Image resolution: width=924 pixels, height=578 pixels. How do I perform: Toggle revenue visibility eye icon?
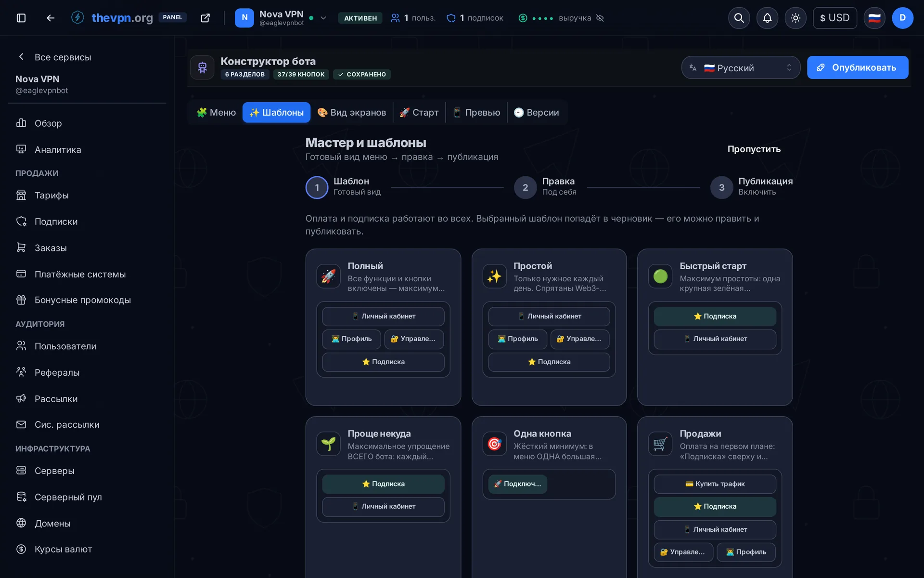coord(600,18)
